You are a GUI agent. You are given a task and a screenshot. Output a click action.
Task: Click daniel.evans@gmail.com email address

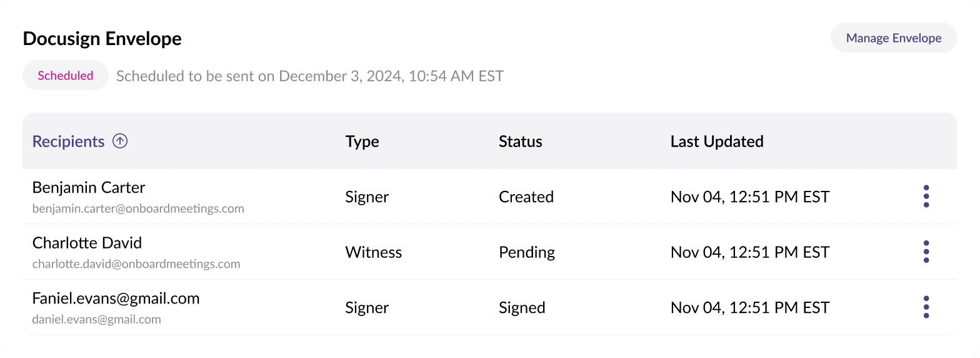click(96, 319)
